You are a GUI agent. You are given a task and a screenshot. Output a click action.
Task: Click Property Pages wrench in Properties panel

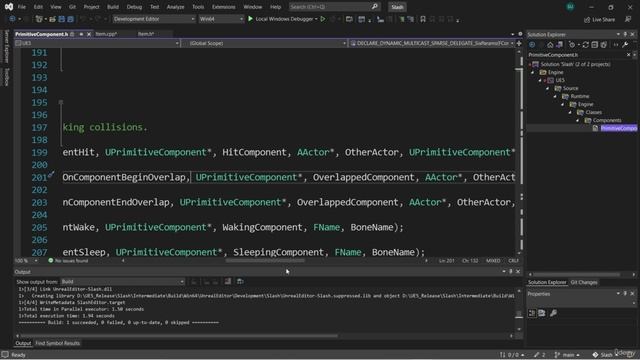pyautogui.click(x=553, y=313)
